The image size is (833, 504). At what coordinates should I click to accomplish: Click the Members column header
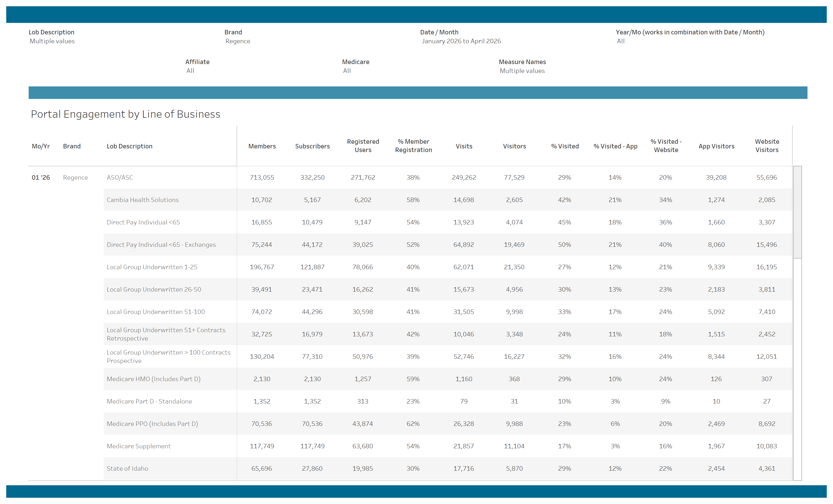(x=262, y=146)
